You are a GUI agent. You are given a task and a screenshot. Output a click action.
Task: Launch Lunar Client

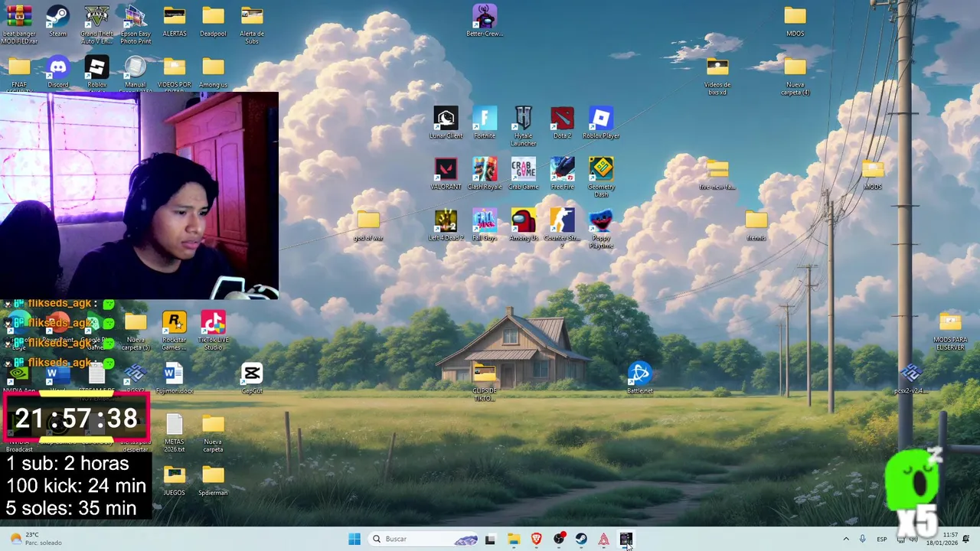(x=446, y=123)
